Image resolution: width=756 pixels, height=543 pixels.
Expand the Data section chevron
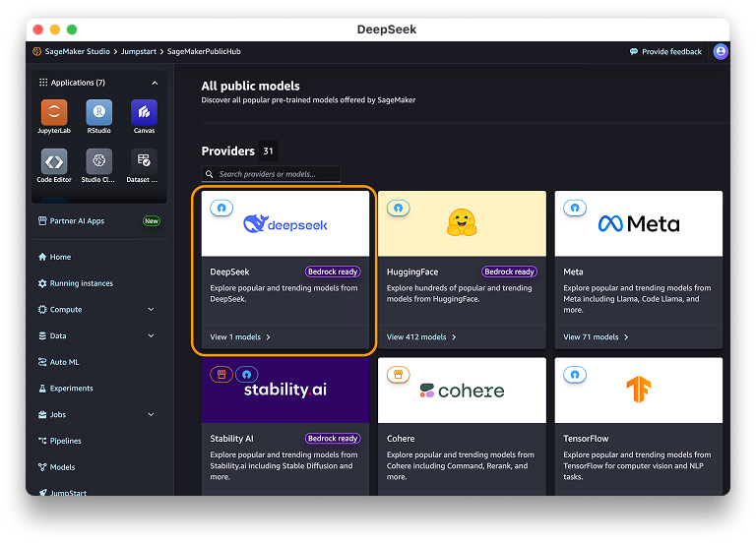151,335
